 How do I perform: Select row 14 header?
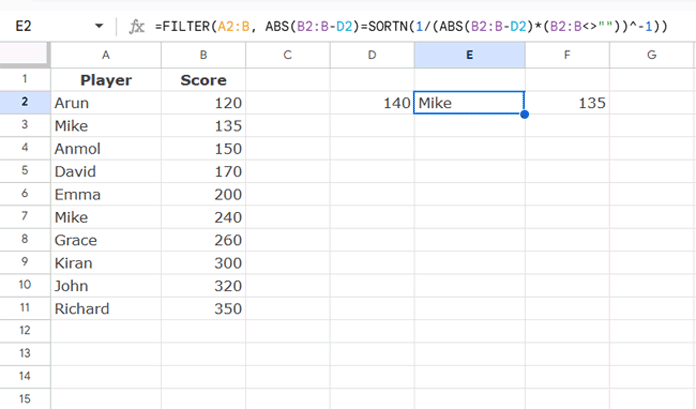point(25,377)
